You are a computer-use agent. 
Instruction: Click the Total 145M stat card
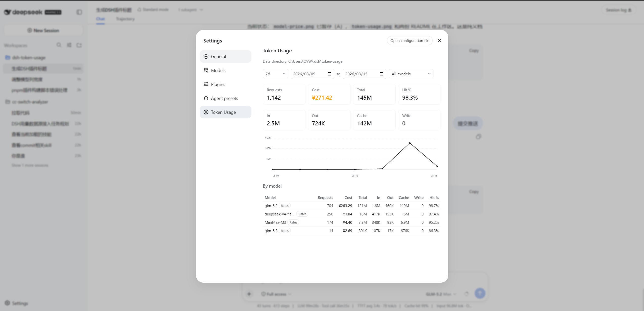374,94
